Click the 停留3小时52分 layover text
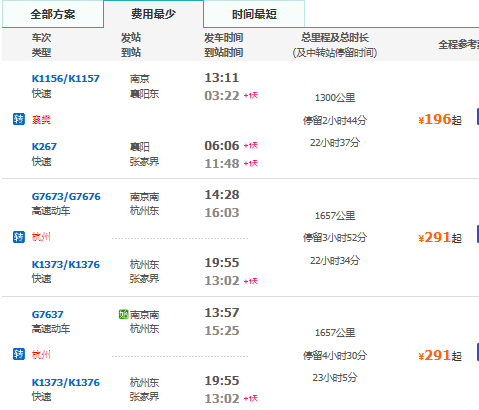This screenshot has height=410, width=479. tap(335, 238)
